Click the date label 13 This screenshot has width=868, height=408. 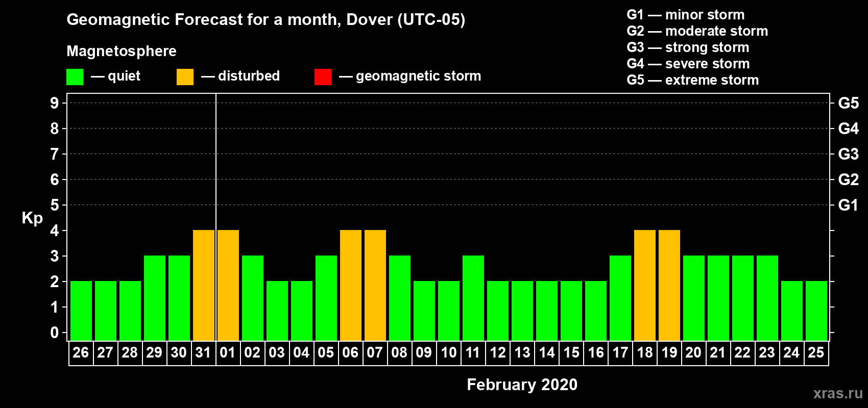point(522,352)
